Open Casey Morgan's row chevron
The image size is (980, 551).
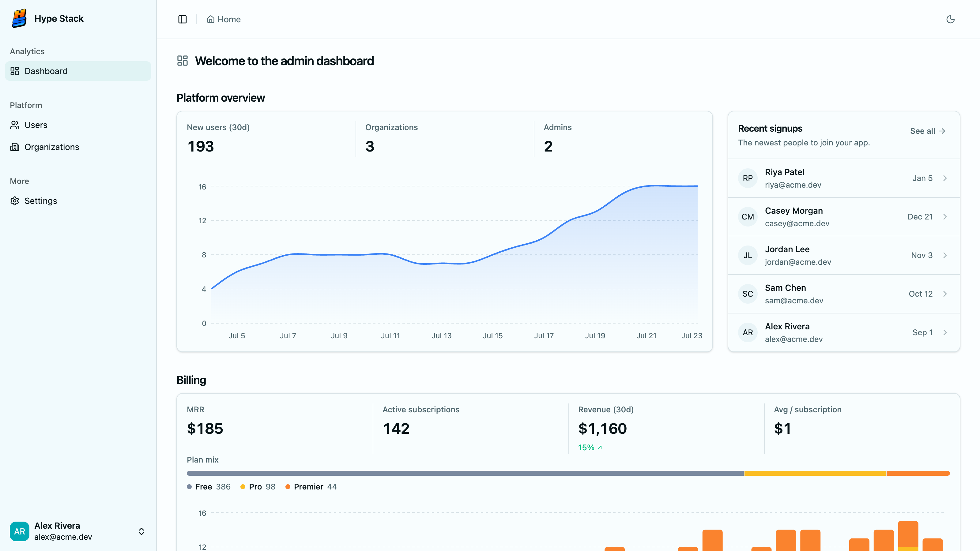click(945, 217)
